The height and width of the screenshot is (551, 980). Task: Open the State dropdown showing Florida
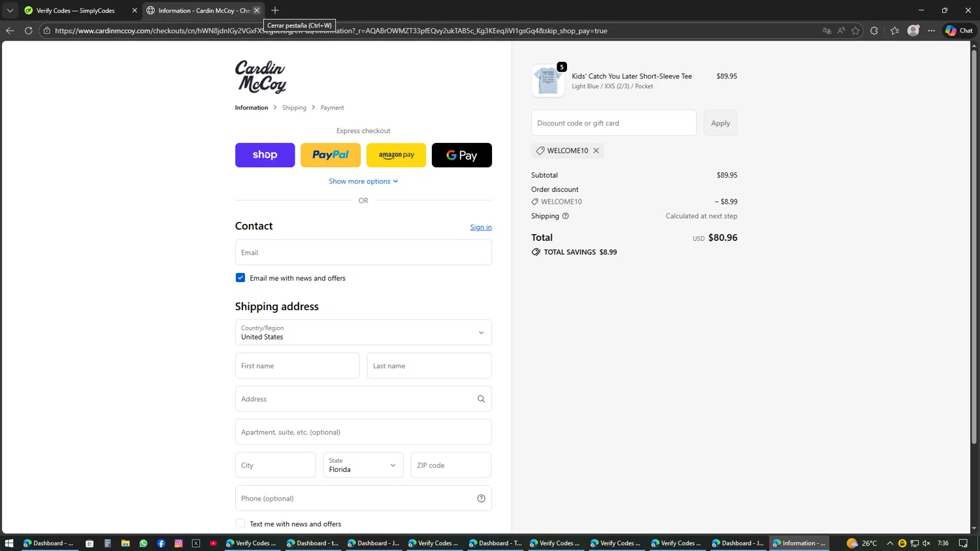tap(363, 465)
